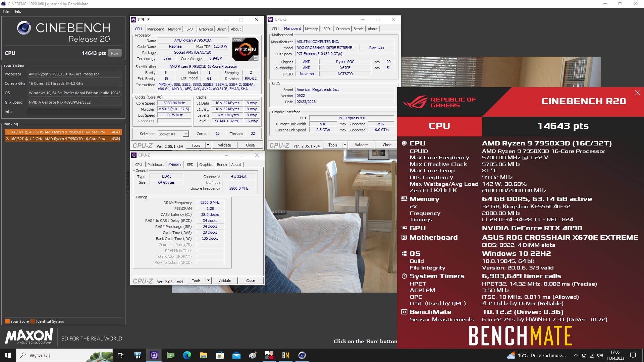The image size is (644, 362).
Task: Click the Wyszukaj taskbar search box
Action: coord(64,355)
